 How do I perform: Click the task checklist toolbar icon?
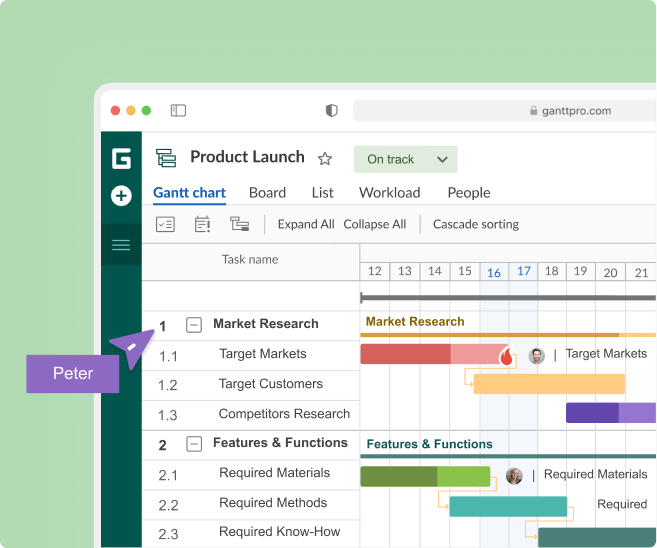[x=166, y=224]
